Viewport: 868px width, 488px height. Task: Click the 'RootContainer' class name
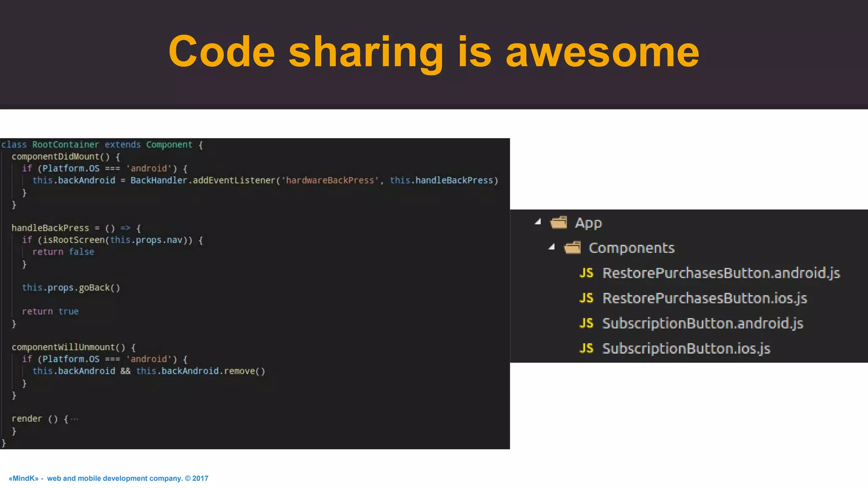pos(66,144)
